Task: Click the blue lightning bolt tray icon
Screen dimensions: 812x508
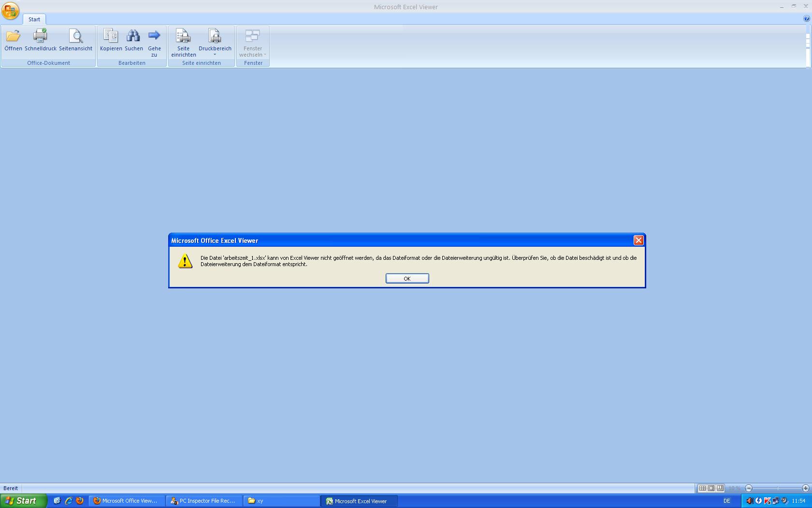Action: [758, 501]
